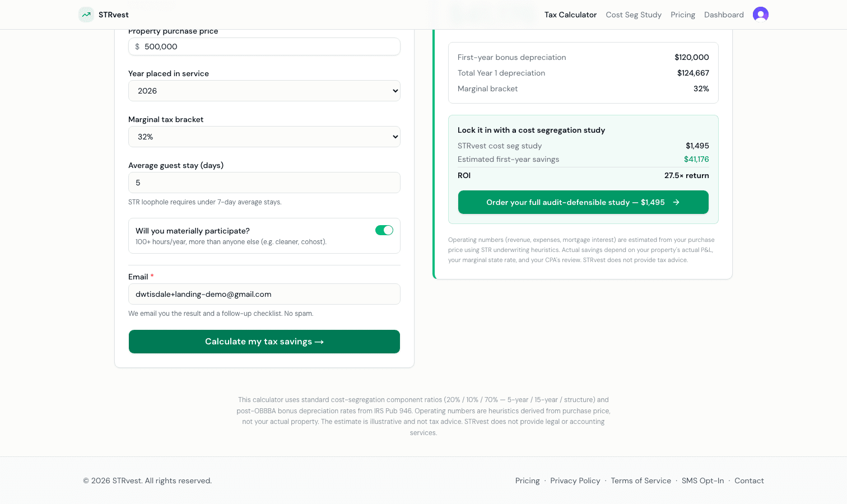This screenshot has height=504, width=847.
Task: Open the Privacy Policy link
Action: coord(575,480)
